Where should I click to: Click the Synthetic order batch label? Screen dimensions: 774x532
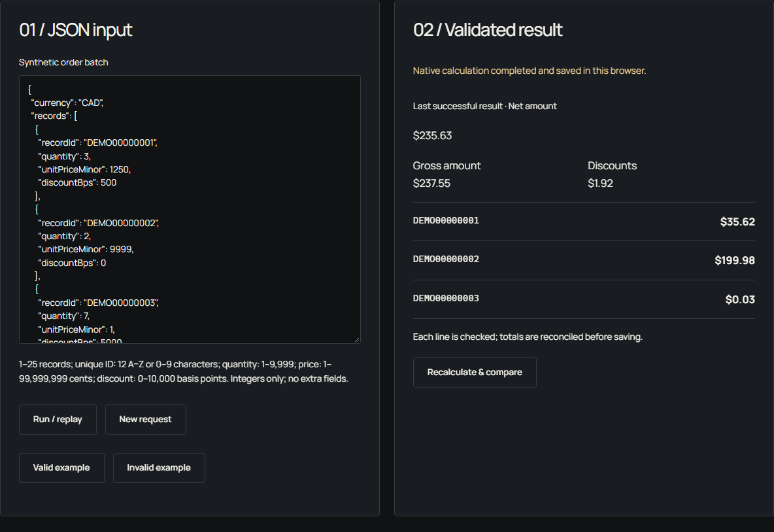click(x=63, y=62)
